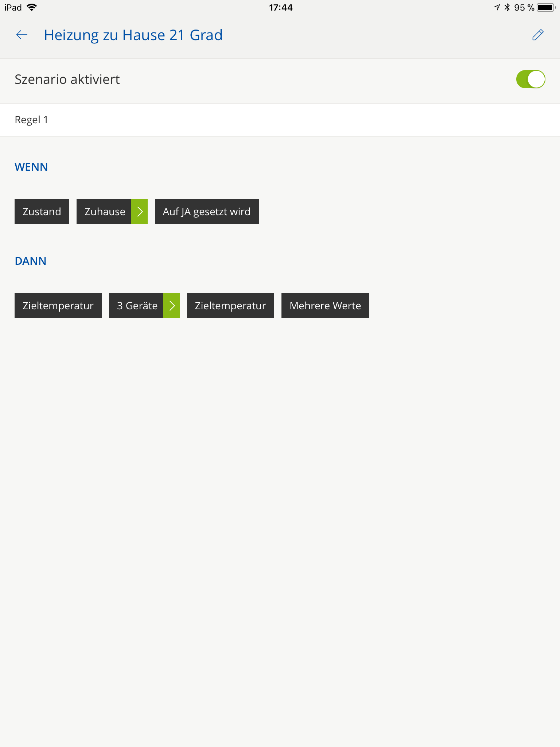
Task: Tap the first Zieltemperatur action chip
Action: [58, 306]
